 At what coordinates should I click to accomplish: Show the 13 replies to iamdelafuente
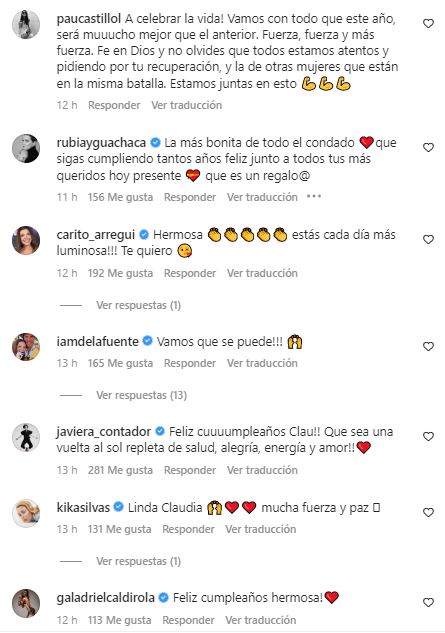[x=141, y=395]
